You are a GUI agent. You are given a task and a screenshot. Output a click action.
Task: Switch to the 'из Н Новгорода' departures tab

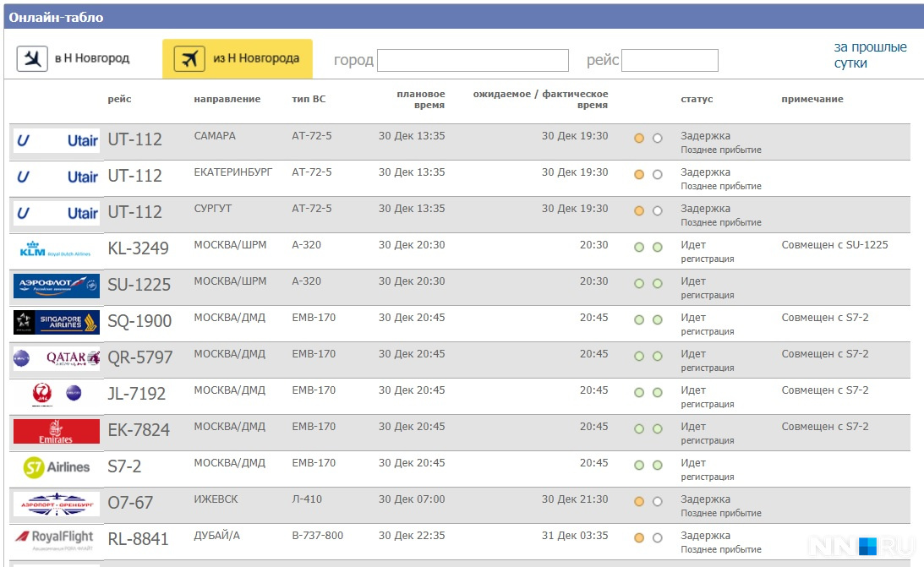point(238,59)
